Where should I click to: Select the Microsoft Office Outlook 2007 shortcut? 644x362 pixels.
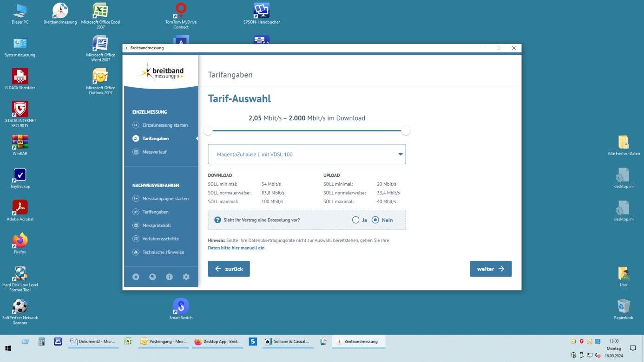coord(100,82)
